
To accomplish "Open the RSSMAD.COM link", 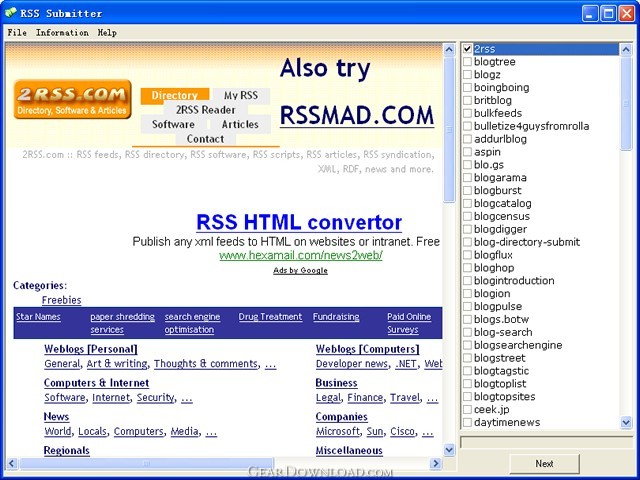I will pyautogui.click(x=357, y=116).
